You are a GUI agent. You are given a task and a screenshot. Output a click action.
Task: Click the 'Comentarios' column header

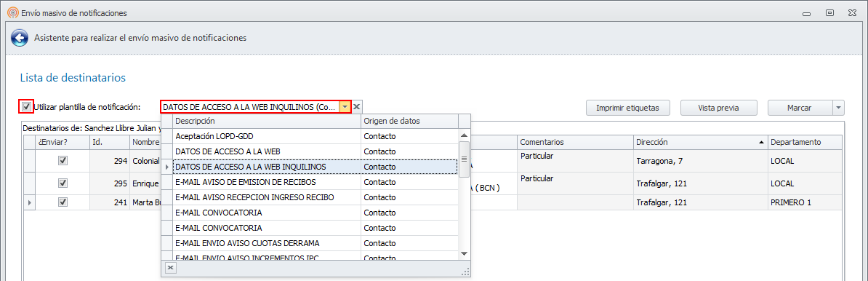click(576, 143)
